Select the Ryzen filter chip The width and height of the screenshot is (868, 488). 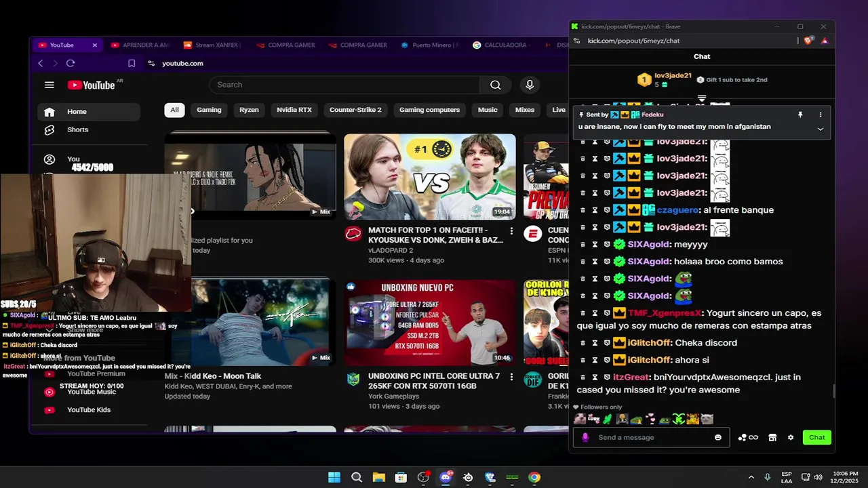(249, 110)
